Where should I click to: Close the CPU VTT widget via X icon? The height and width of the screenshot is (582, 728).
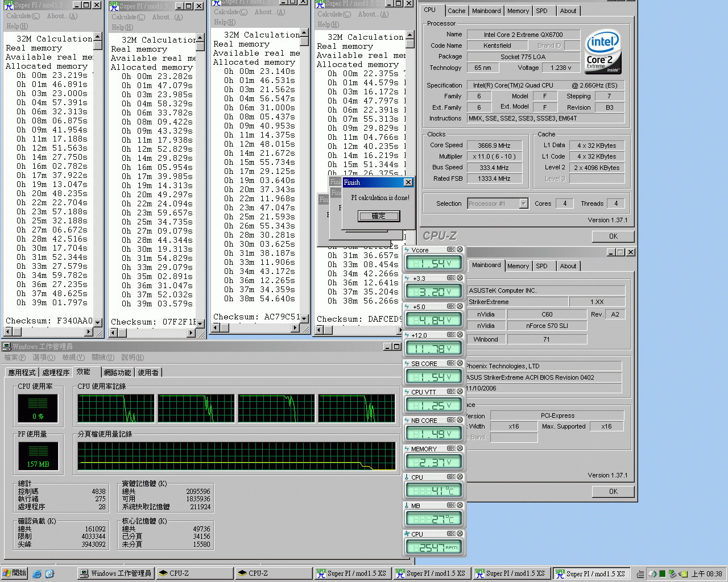(460, 392)
